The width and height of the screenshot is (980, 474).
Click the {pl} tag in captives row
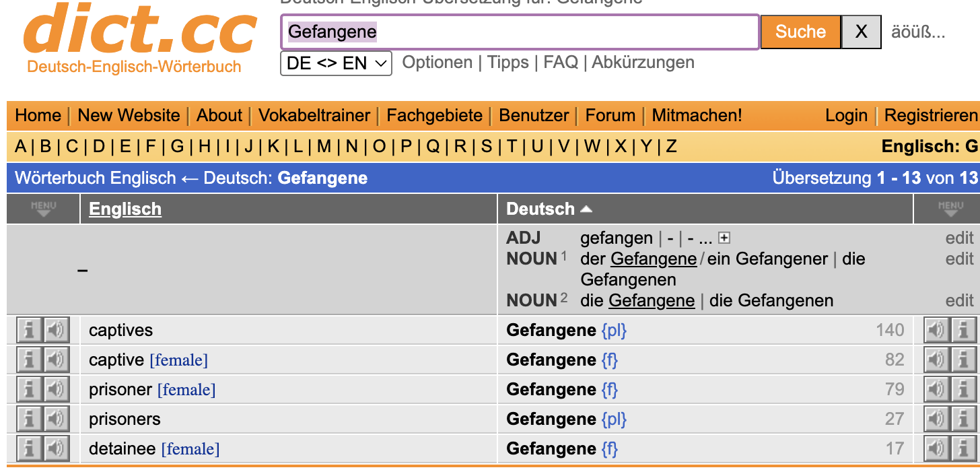point(614,331)
